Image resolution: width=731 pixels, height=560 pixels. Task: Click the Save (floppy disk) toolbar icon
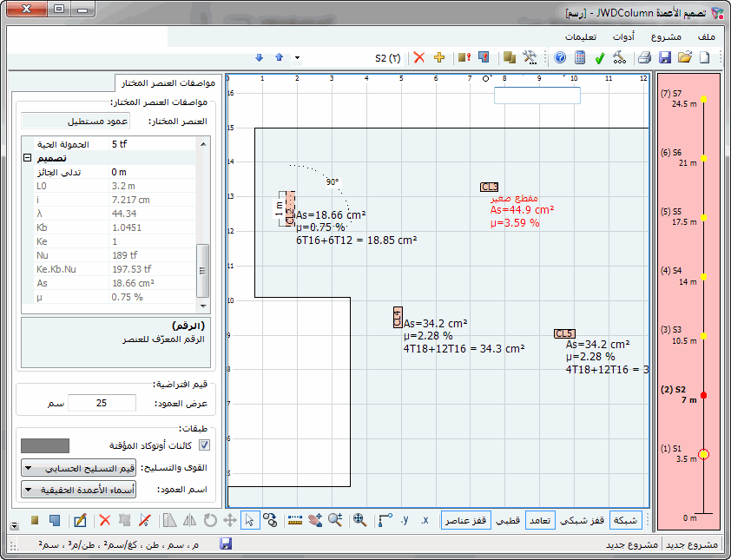[665, 58]
